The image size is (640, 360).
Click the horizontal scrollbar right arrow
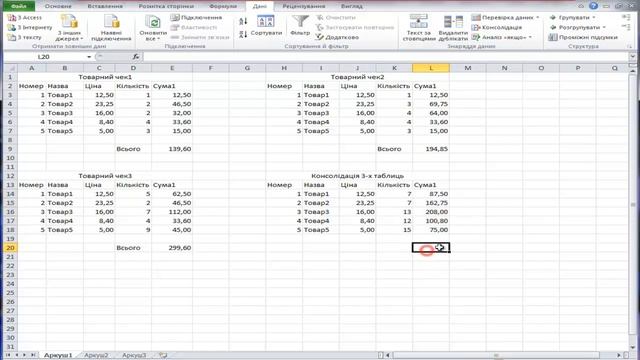(x=619, y=355)
